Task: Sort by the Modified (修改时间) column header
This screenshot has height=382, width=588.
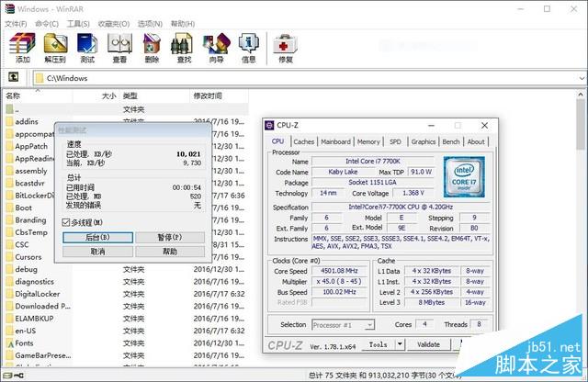Action: pos(219,96)
